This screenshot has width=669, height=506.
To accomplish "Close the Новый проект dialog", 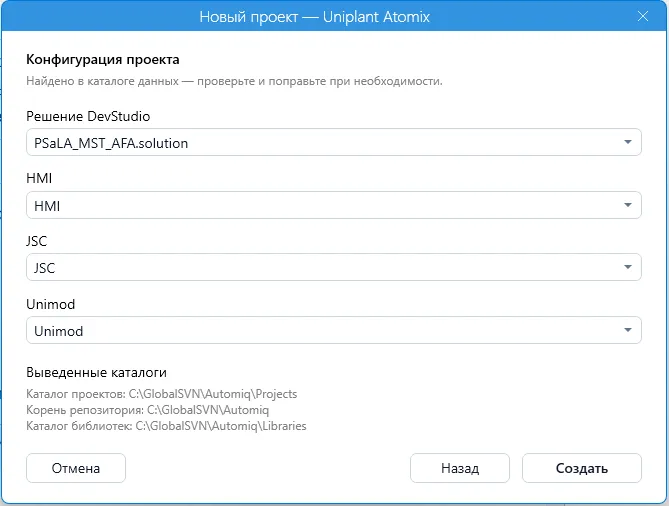I will pyautogui.click(x=643, y=16).
